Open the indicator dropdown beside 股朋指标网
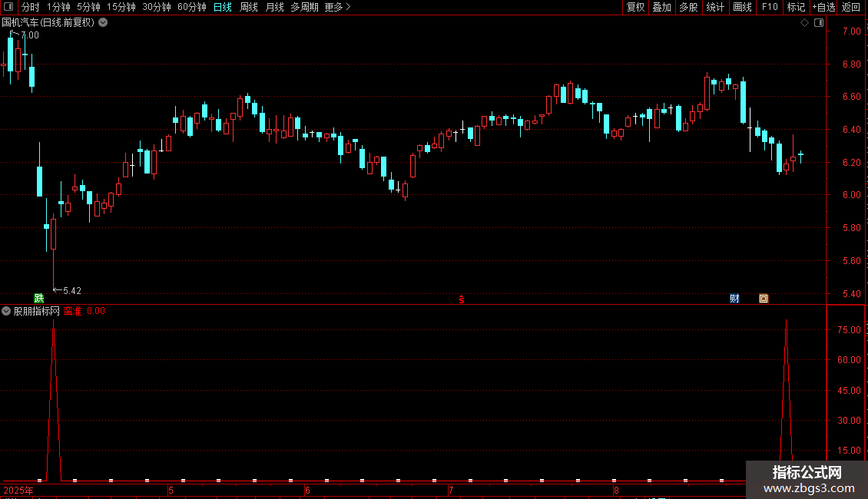This screenshot has width=868, height=499. 6,311
